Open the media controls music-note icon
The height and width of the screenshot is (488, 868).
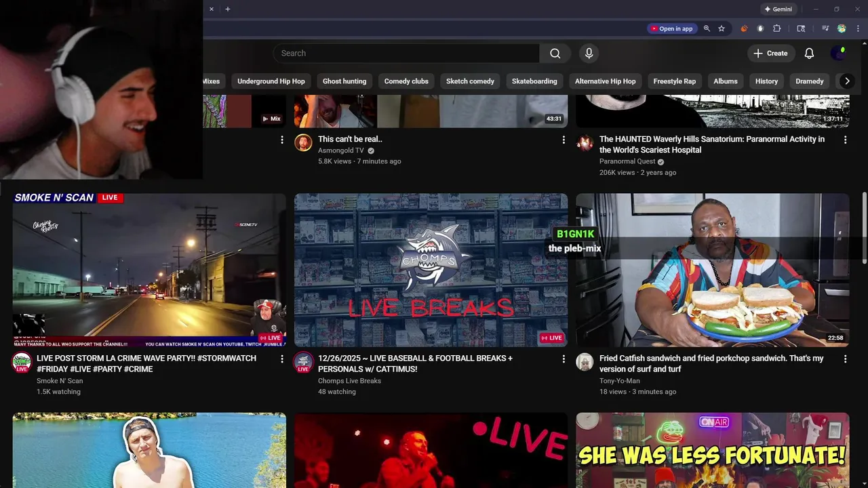pos(825,28)
